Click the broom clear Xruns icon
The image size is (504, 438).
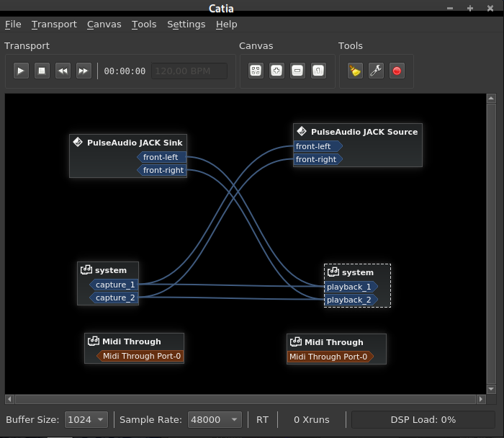[355, 71]
